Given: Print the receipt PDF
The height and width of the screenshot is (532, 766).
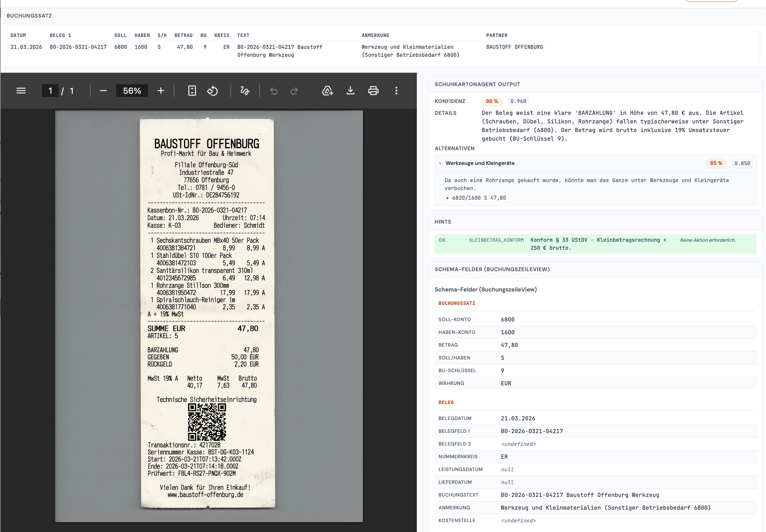Looking at the screenshot, I should tap(373, 91).
